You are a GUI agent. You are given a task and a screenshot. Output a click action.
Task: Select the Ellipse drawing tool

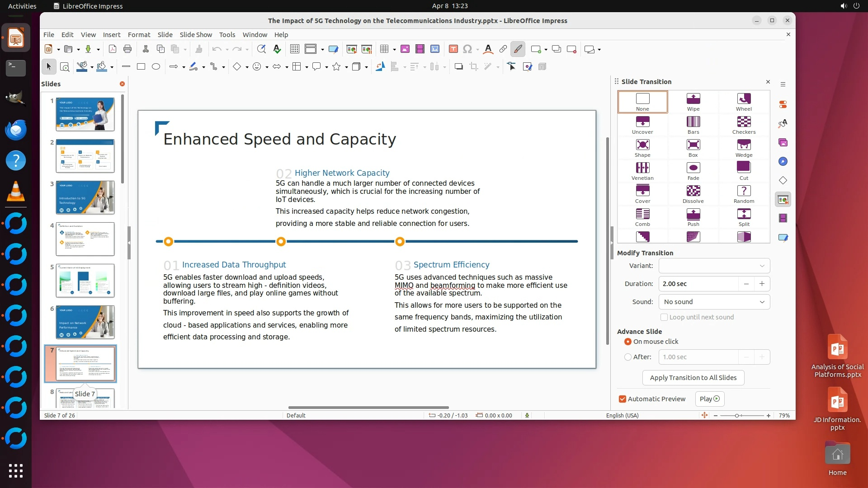tap(156, 67)
